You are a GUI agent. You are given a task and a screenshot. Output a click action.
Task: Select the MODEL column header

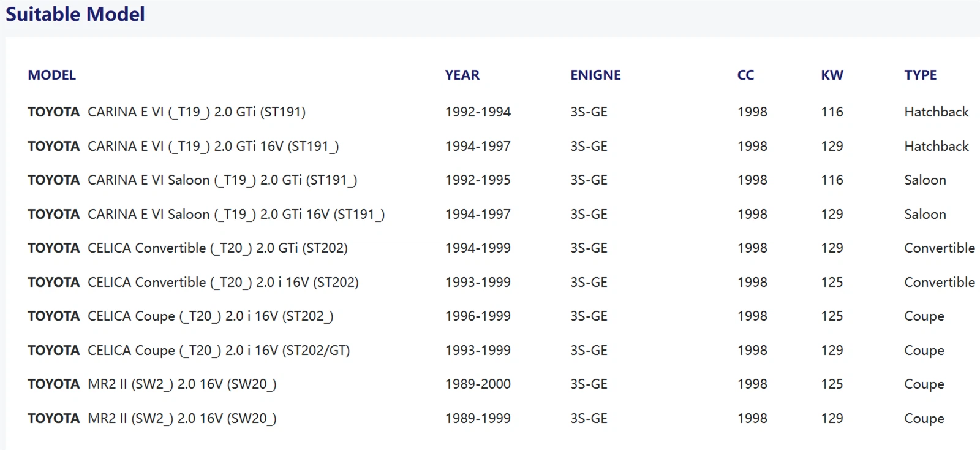(52, 75)
